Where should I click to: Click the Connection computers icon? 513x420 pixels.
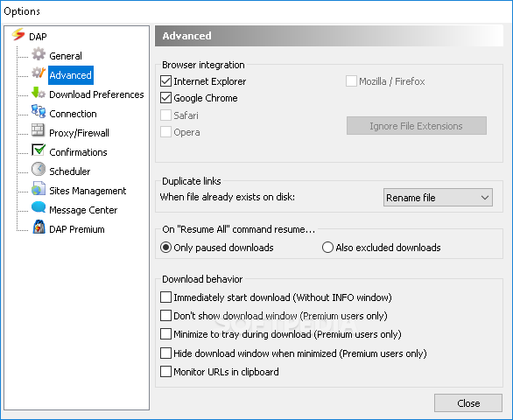pyautogui.click(x=39, y=111)
